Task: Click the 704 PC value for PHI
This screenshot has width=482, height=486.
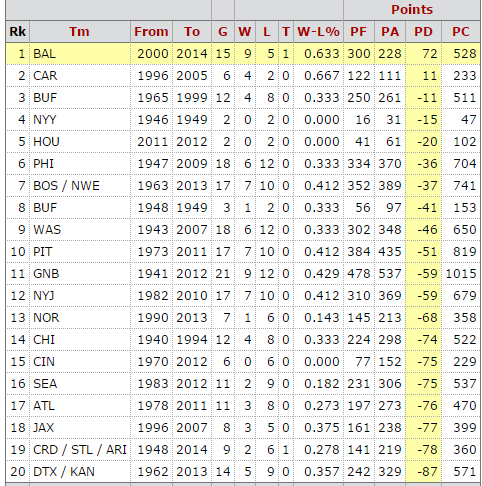Action: (x=465, y=164)
